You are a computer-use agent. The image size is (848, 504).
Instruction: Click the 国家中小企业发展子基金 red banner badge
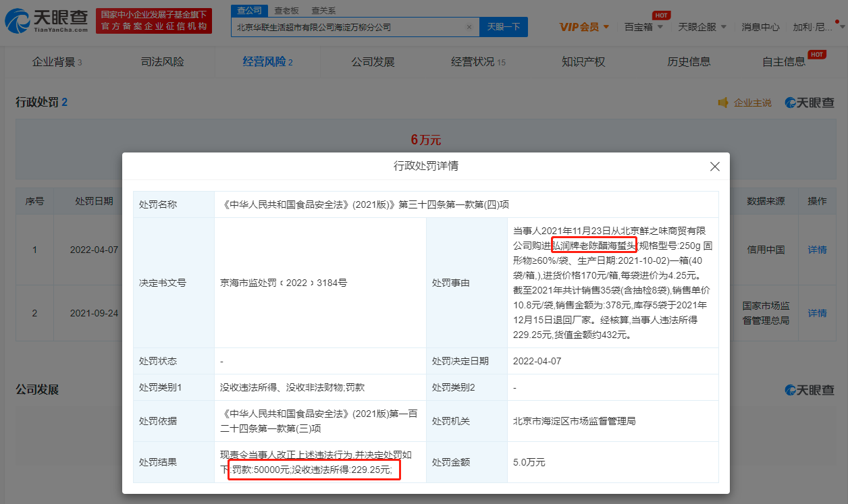pyautogui.click(x=154, y=21)
